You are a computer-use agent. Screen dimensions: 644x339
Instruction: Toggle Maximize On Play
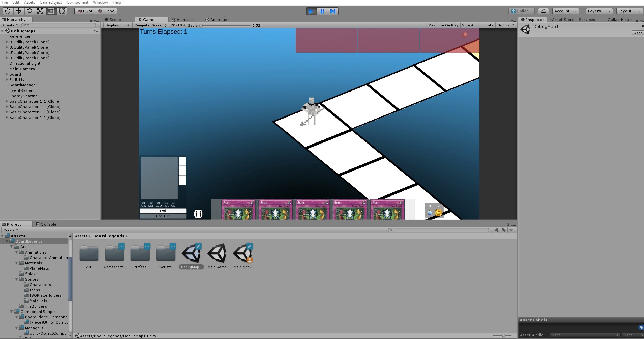click(x=443, y=25)
